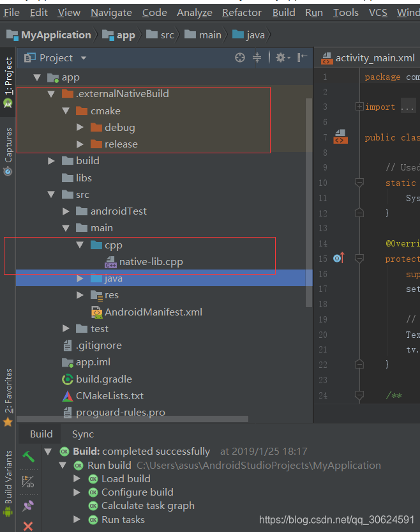Toggle the text view icon in Build panel
This screenshot has width=420, height=532.
[x=28, y=482]
